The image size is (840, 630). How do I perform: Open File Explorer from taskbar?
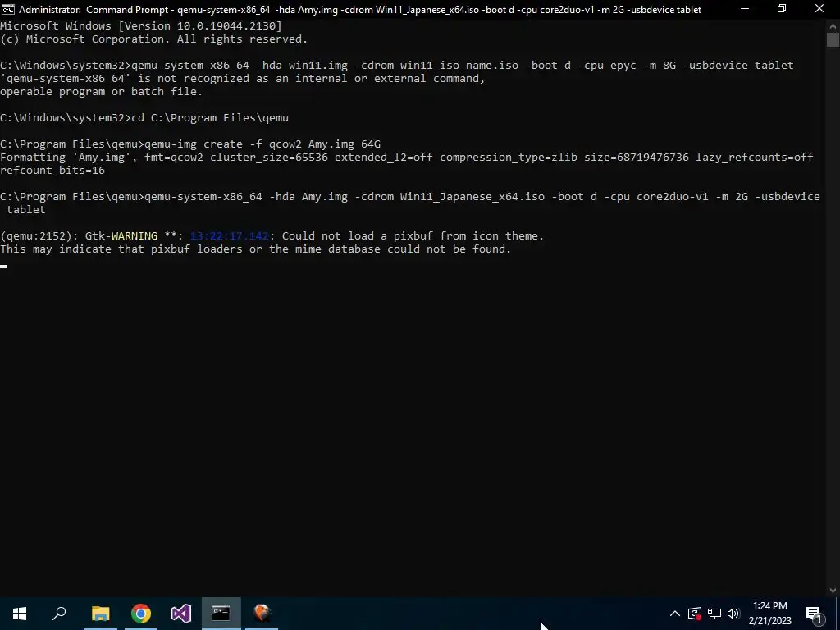[x=101, y=614]
